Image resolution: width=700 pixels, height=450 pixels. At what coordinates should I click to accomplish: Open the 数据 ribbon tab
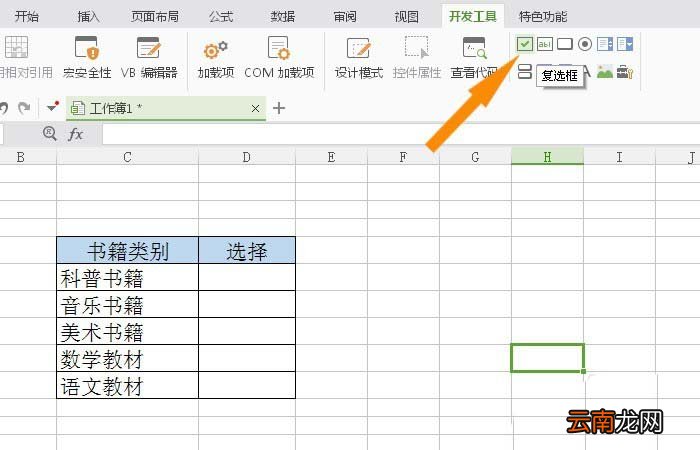(x=283, y=17)
